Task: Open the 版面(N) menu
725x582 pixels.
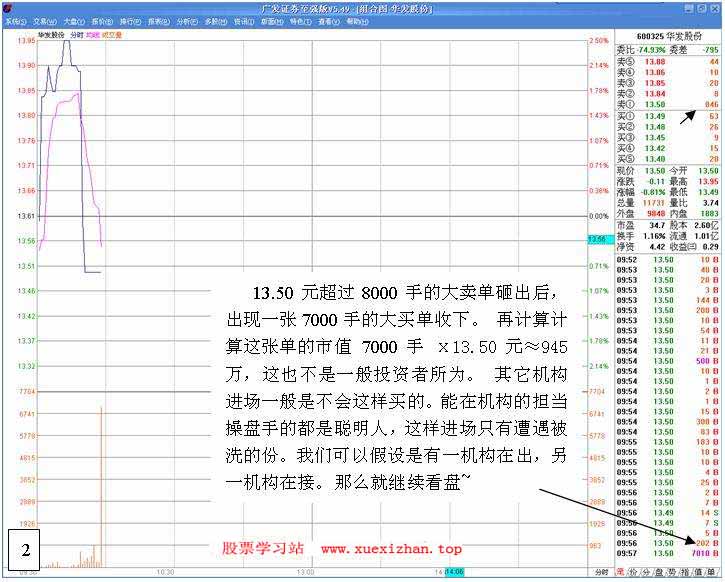Action: [272, 21]
